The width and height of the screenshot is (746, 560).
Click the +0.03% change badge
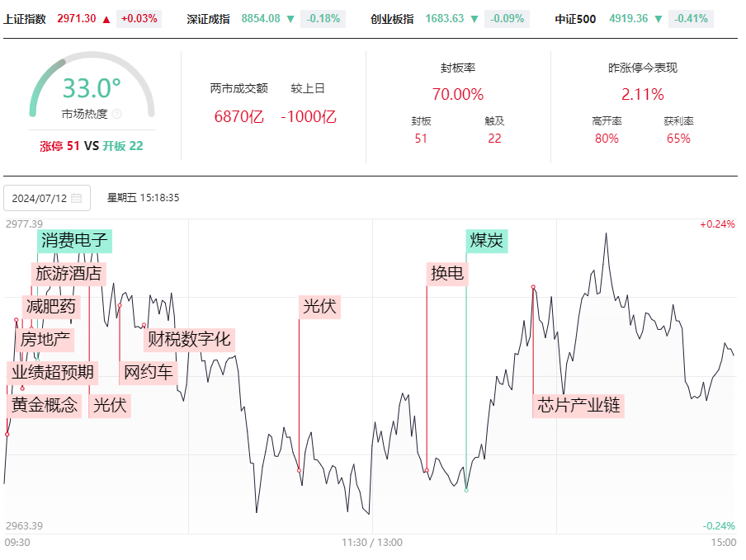139,19
